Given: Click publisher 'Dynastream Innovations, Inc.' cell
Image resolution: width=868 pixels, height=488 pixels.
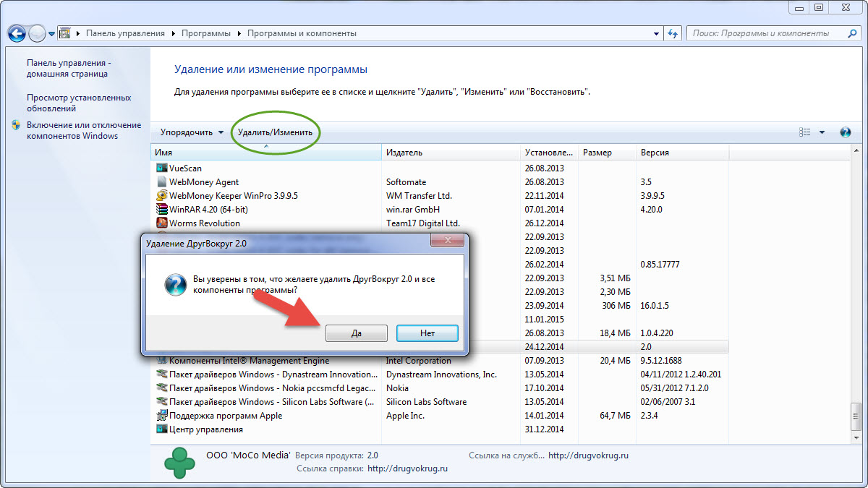Looking at the screenshot, I should point(441,374).
